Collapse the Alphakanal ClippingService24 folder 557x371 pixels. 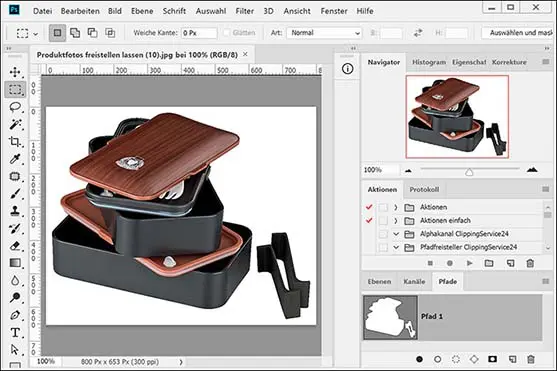(396, 234)
